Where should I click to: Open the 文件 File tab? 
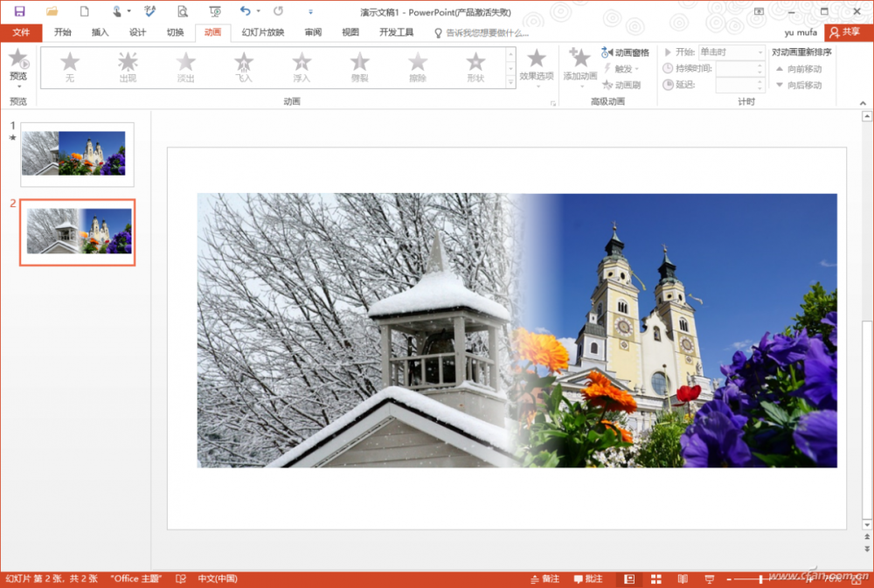point(21,32)
